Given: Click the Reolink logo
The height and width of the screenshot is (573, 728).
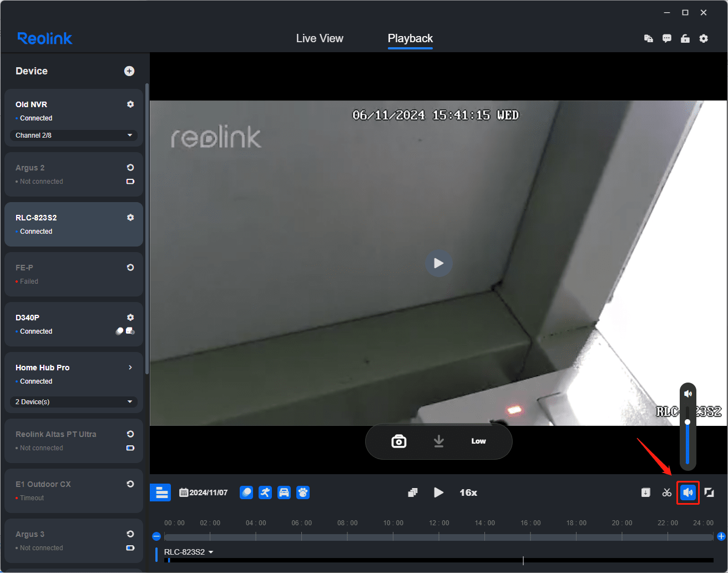Looking at the screenshot, I should point(45,38).
